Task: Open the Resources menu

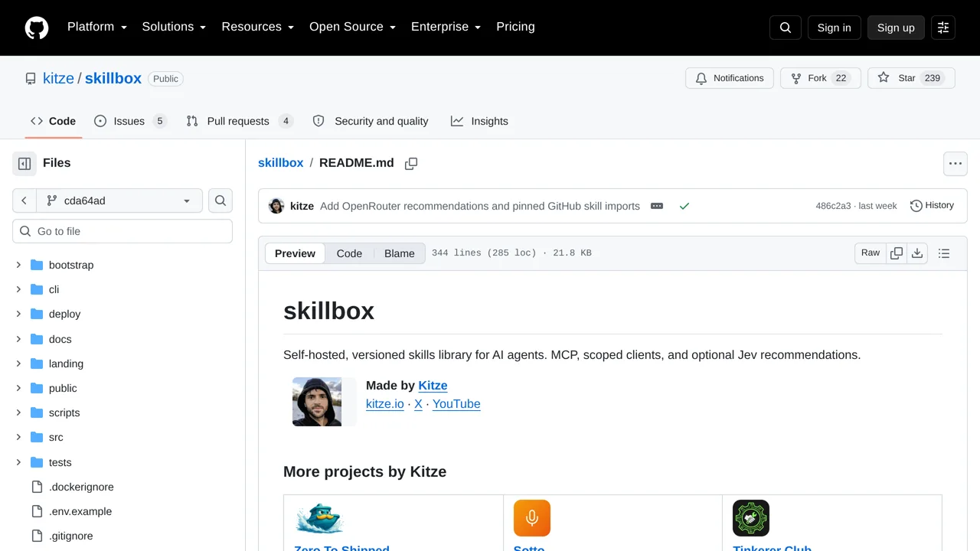Action: [258, 27]
